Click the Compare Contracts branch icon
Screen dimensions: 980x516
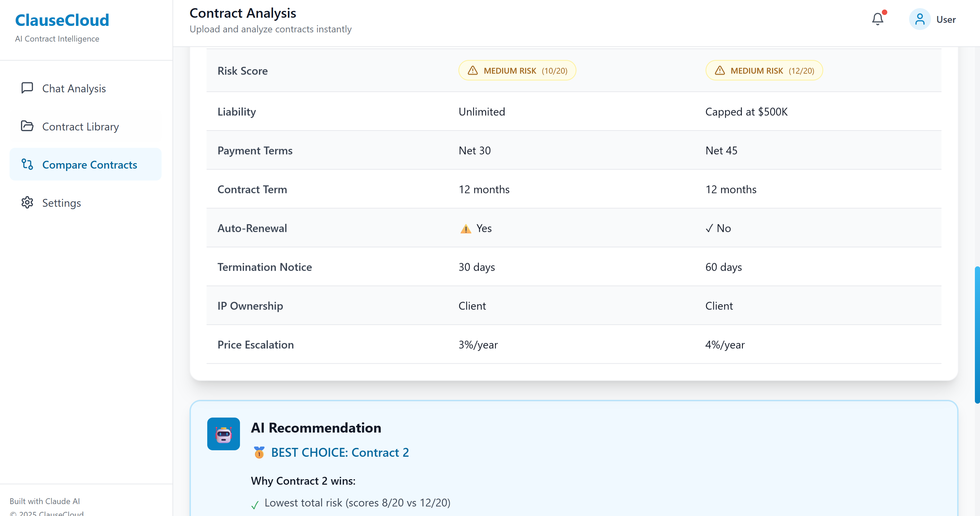[x=27, y=164]
